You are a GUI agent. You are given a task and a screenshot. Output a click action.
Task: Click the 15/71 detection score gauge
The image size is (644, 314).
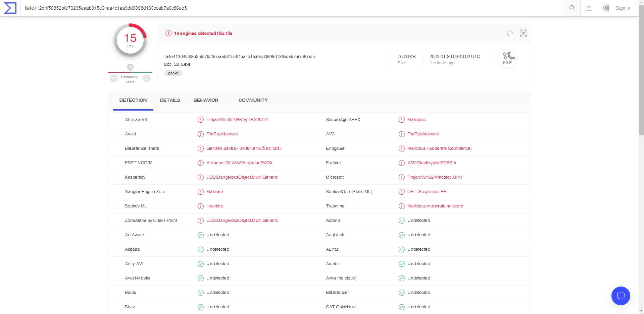tap(130, 41)
